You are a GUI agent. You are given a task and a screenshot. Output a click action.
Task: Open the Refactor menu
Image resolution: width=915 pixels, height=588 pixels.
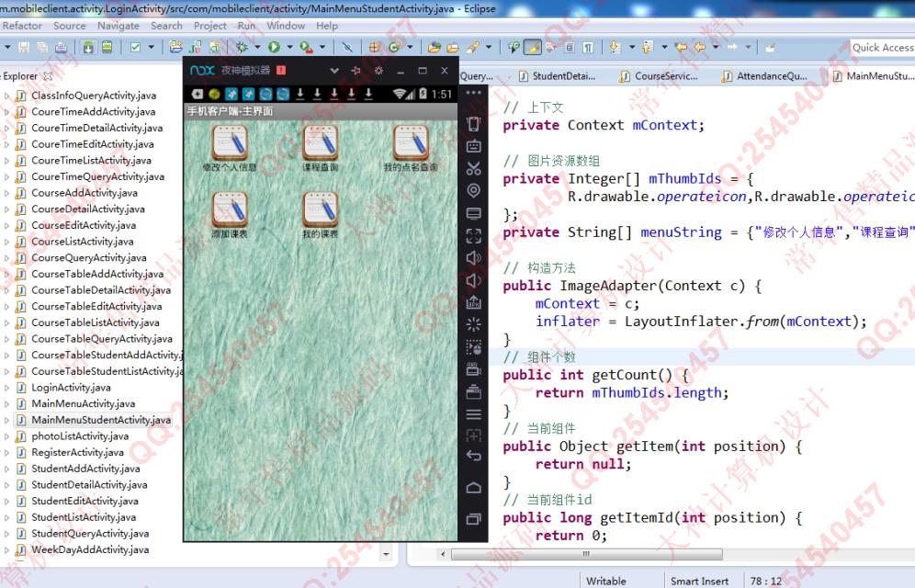pyautogui.click(x=22, y=26)
